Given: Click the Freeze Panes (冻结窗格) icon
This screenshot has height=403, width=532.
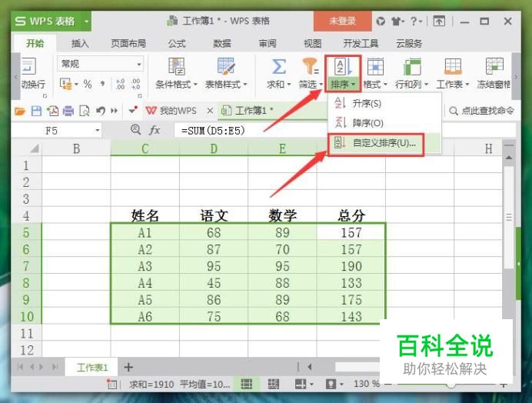Looking at the screenshot, I should [x=494, y=67].
